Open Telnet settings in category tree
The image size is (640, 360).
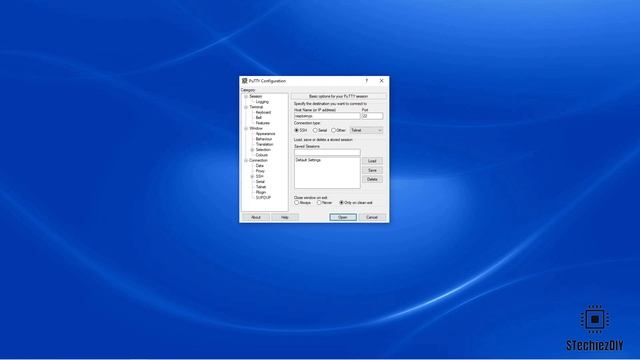(261, 187)
